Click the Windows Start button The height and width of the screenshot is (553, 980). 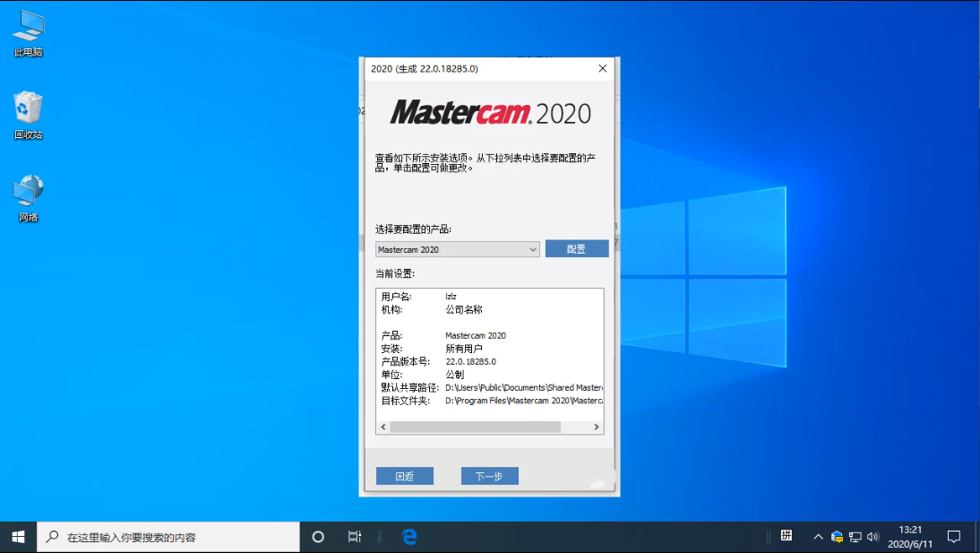18,537
